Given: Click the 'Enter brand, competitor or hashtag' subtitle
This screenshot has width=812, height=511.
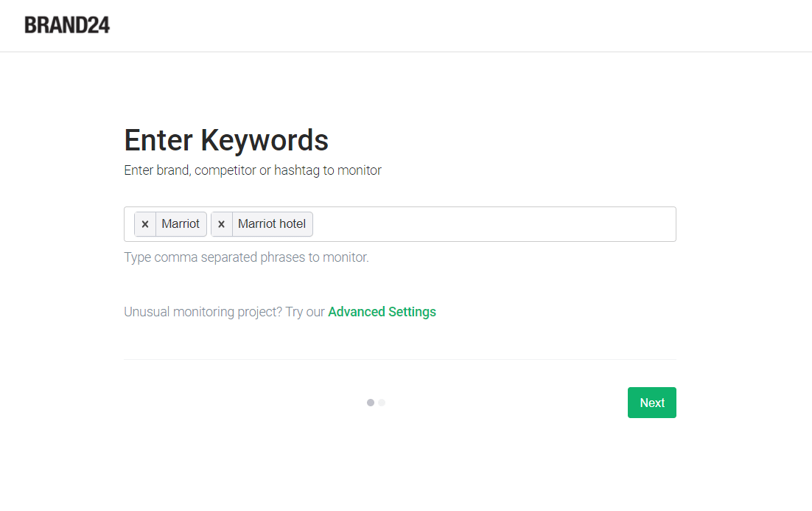Looking at the screenshot, I should tap(253, 170).
